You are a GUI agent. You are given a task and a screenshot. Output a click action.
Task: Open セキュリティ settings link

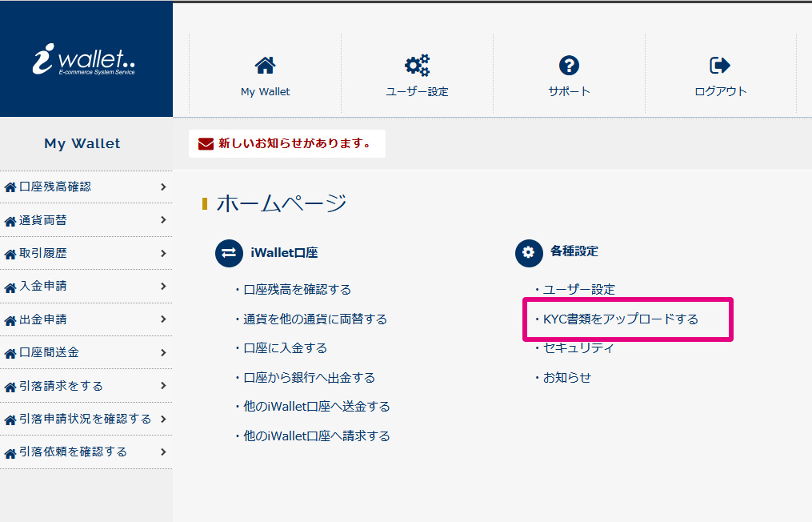578,347
